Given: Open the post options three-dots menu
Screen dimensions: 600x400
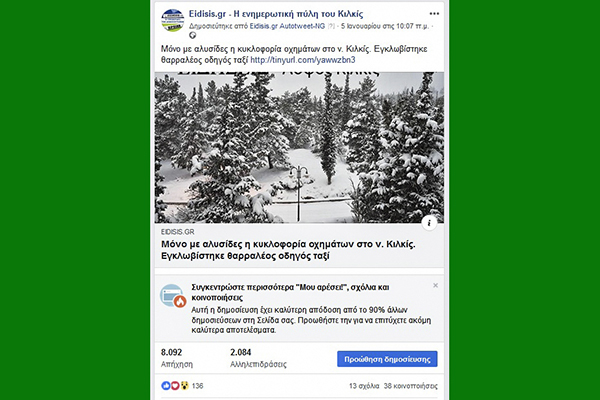Looking at the screenshot, I should pyautogui.click(x=434, y=13).
